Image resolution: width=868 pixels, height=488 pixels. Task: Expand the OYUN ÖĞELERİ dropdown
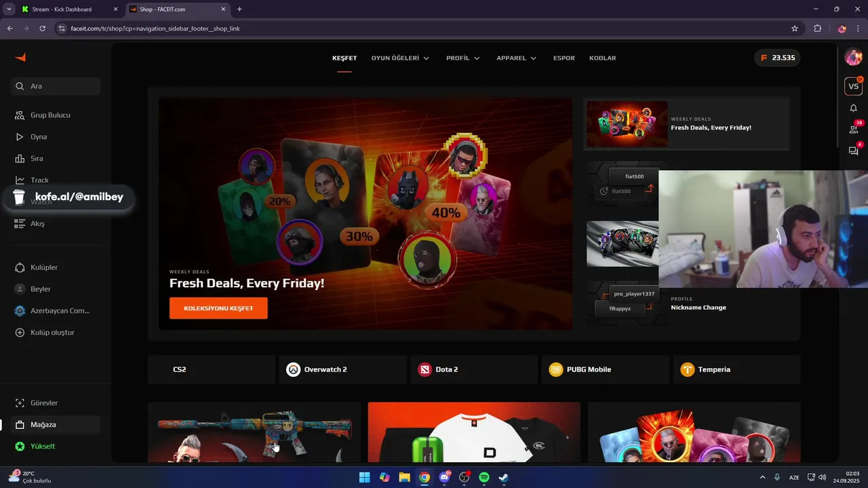tap(400, 58)
